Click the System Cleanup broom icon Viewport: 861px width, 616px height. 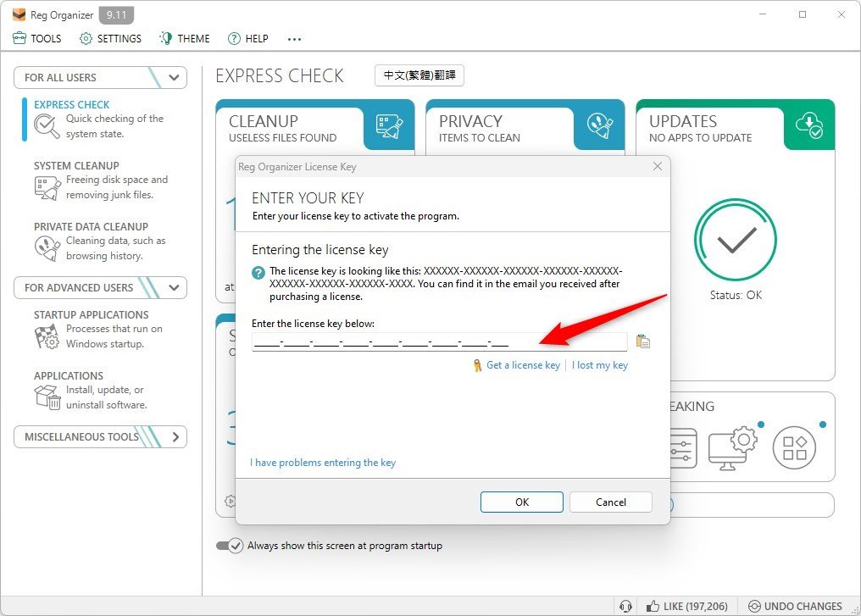(47, 188)
